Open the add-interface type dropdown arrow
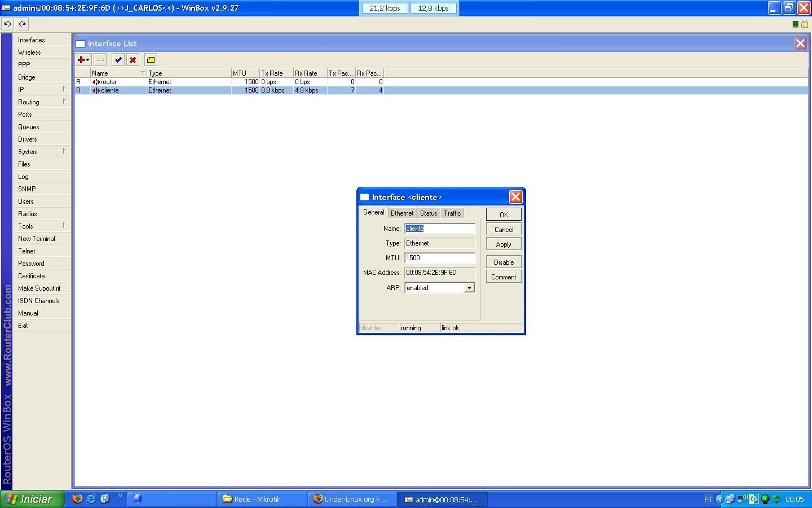Viewport: 812px width, 508px height. [x=88, y=60]
